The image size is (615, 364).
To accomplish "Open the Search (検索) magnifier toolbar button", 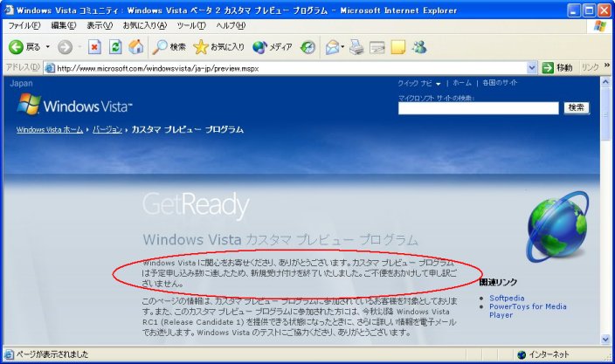I will tap(169, 47).
